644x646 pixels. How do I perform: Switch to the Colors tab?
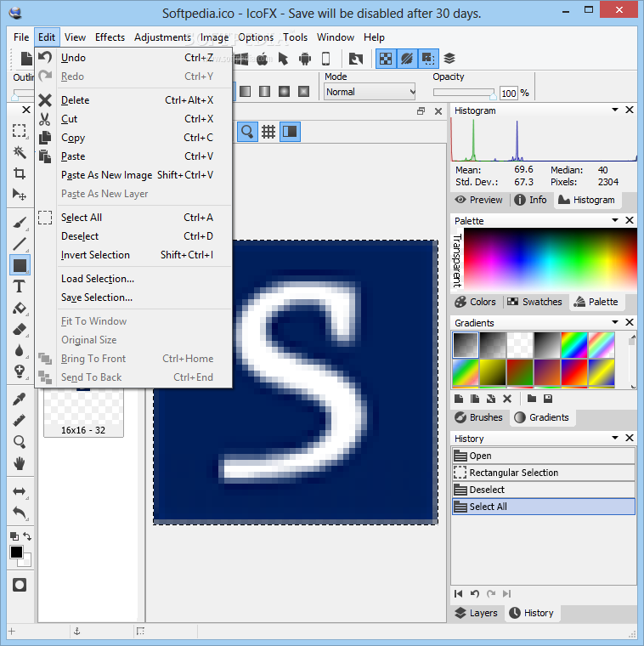475,302
